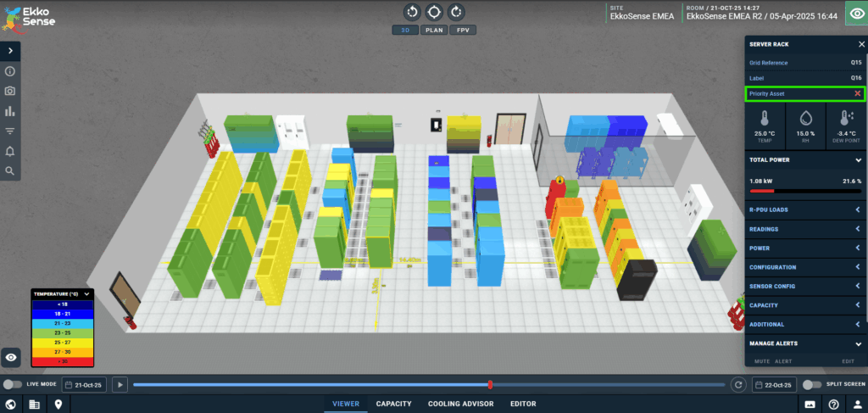Click the Edit button under Manage Alerts
The image size is (868, 413).
848,361
